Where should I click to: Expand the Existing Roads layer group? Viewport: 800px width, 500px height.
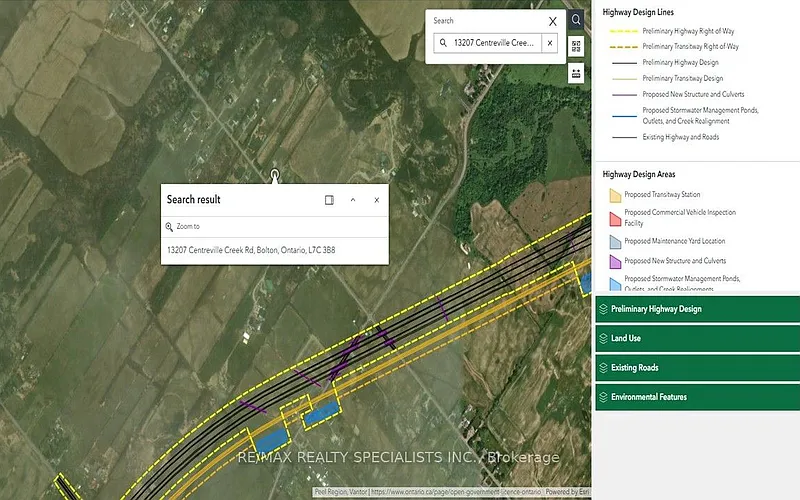(x=697, y=368)
